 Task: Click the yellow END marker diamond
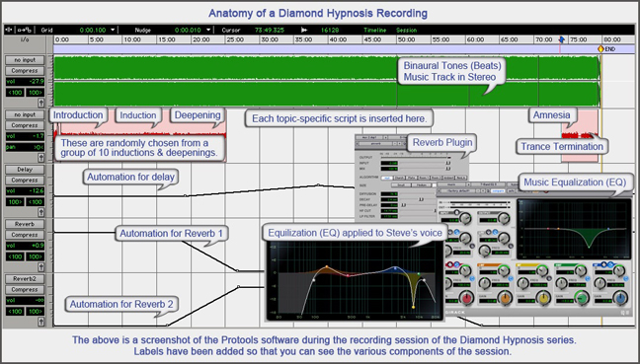point(600,49)
